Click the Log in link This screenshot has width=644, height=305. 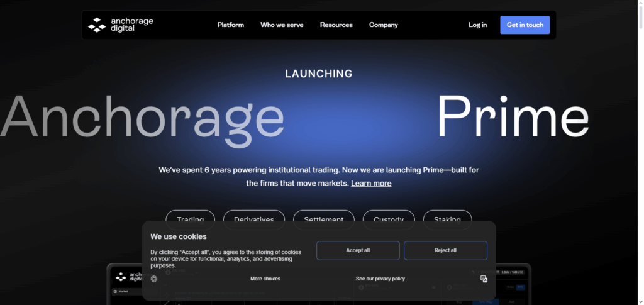pyautogui.click(x=477, y=25)
